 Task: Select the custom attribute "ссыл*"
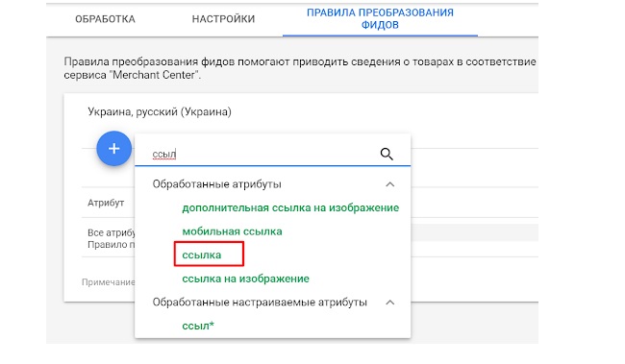point(198,326)
